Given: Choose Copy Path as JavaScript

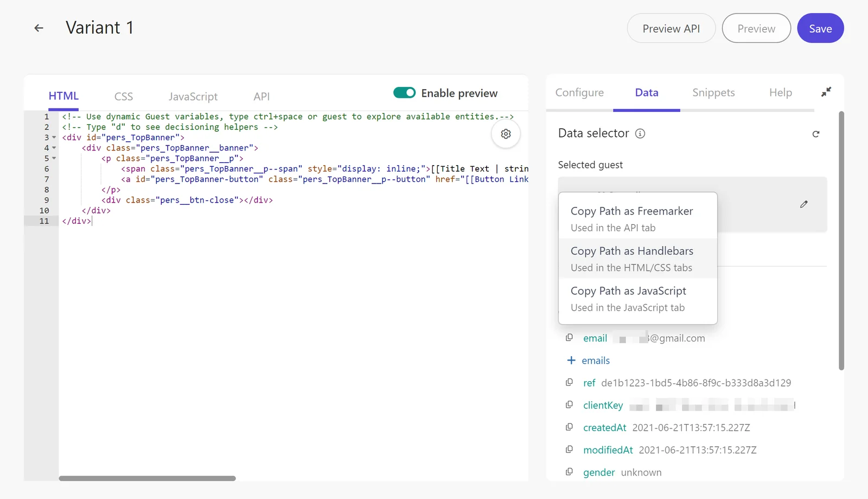Looking at the screenshot, I should click(638, 299).
